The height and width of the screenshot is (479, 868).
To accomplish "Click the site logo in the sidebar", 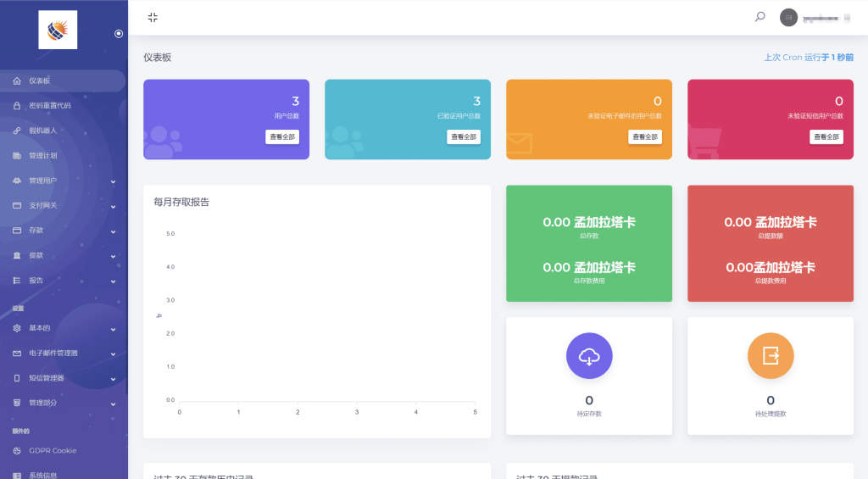I will pos(58,30).
